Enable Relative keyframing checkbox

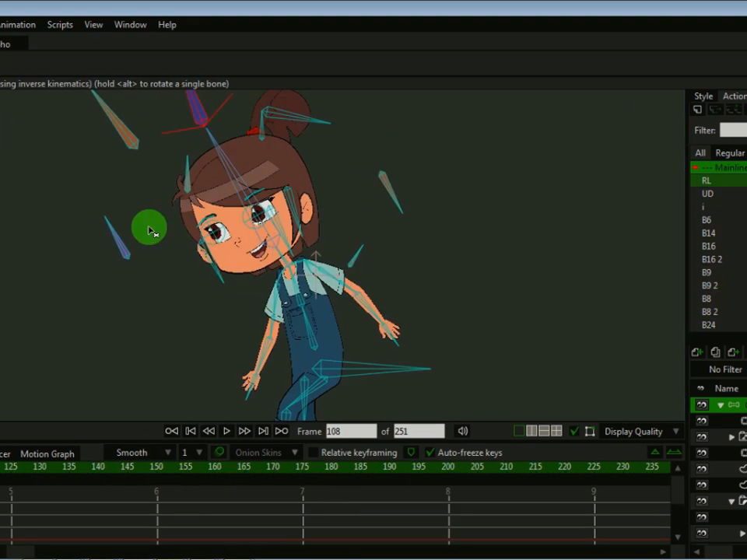(x=313, y=453)
